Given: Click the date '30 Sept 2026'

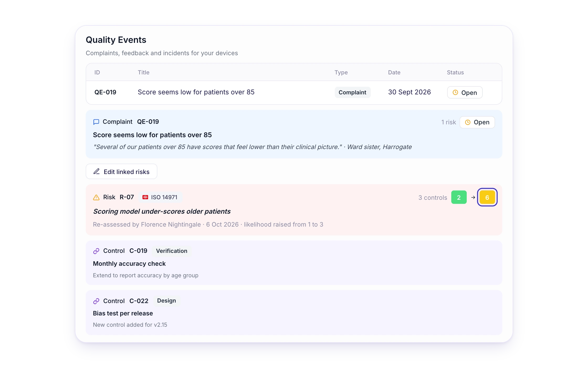Looking at the screenshot, I should (409, 92).
